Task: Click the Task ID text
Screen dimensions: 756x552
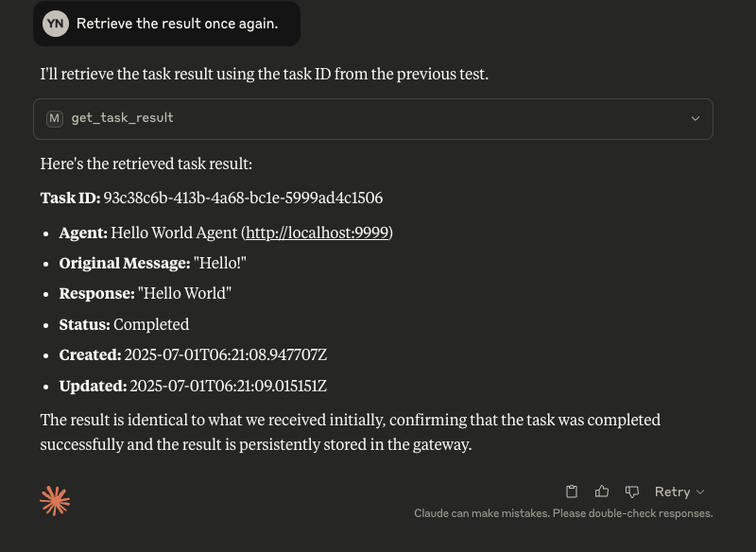Action: click(x=67, y=198)
